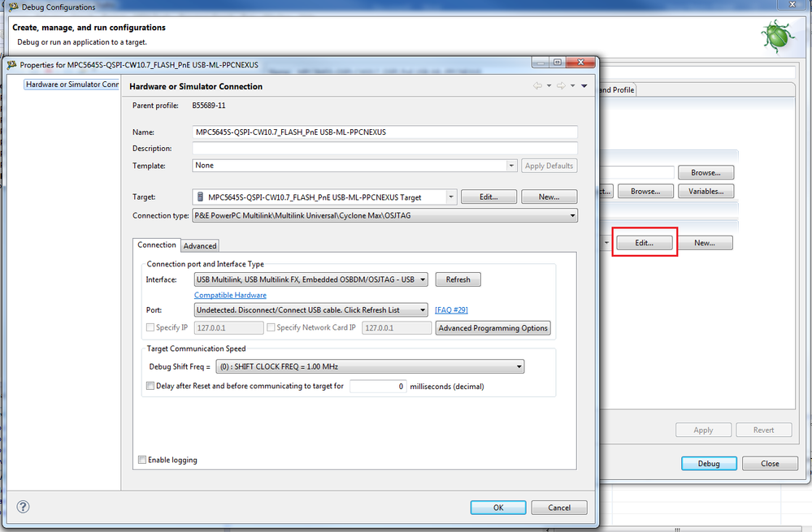Click Close in Debug Configurations window

tap(770, 464)
